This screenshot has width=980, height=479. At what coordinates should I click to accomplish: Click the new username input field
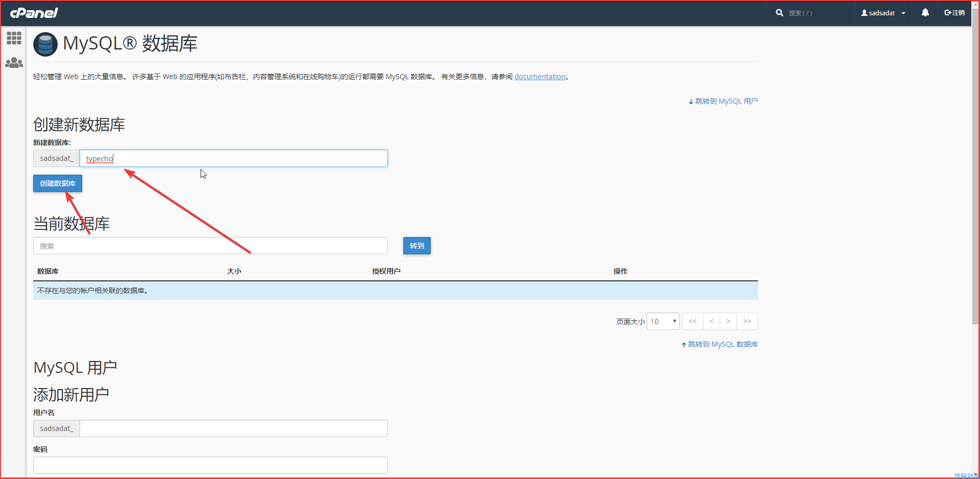[234, 428]
